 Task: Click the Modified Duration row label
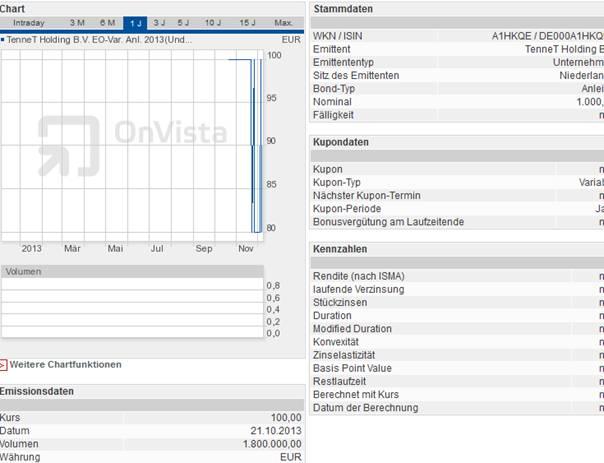coord(352,329)
